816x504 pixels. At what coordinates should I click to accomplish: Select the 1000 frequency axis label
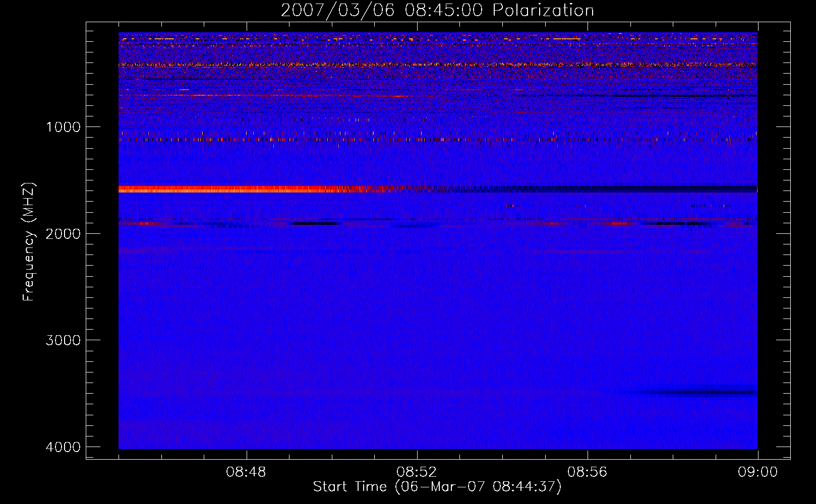click(63, 127)
